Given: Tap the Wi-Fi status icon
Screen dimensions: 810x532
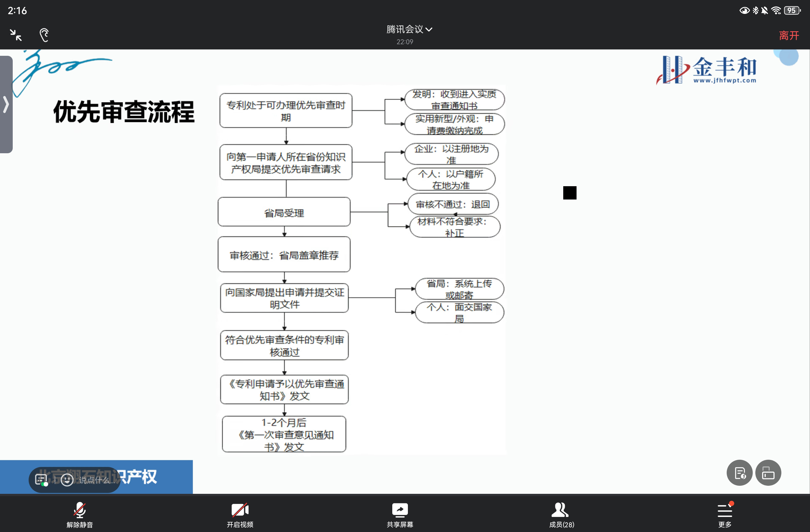Looking at the screenshot, I should 776,10.
